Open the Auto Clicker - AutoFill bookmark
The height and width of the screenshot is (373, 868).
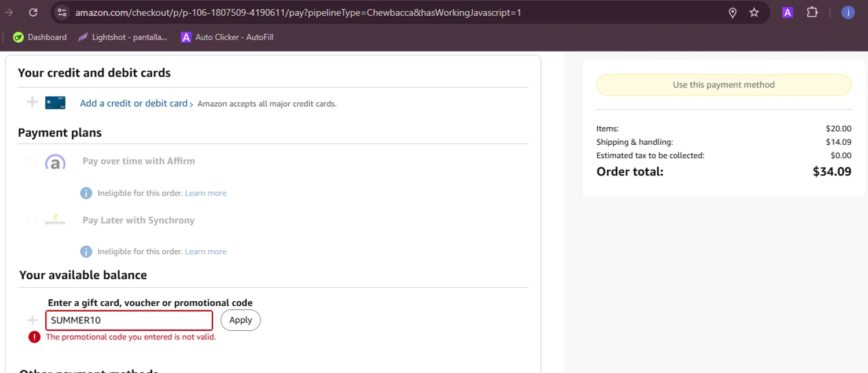click(x=227, y=37)
